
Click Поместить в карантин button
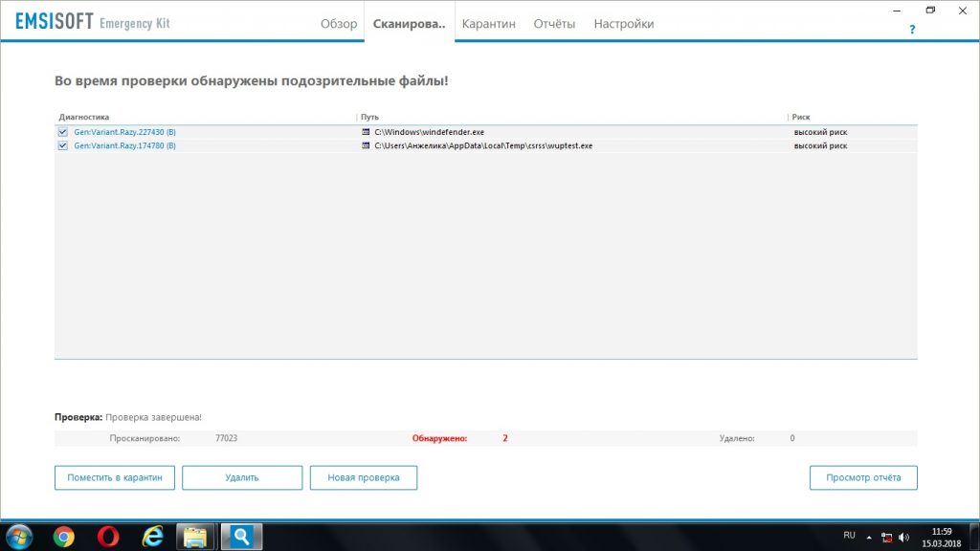(115, 477)
